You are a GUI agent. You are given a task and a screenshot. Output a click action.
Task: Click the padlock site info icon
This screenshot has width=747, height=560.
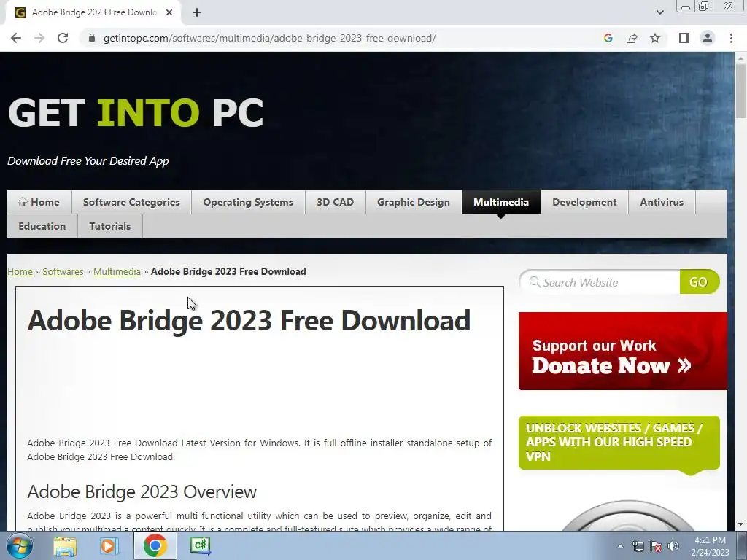pyautogui.click(x=92, y=38)
